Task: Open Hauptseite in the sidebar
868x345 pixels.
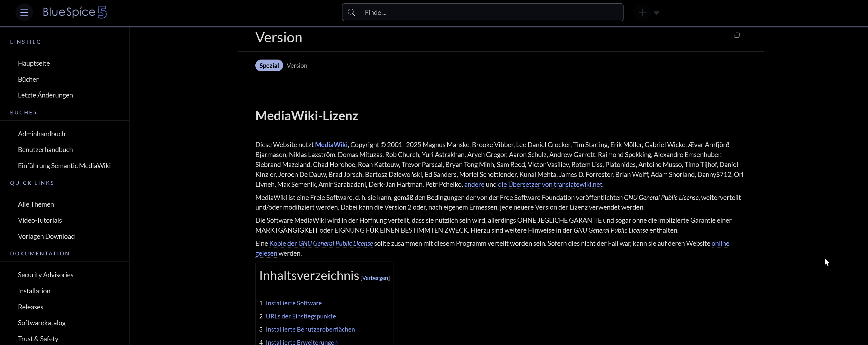Action: [34, 63]
